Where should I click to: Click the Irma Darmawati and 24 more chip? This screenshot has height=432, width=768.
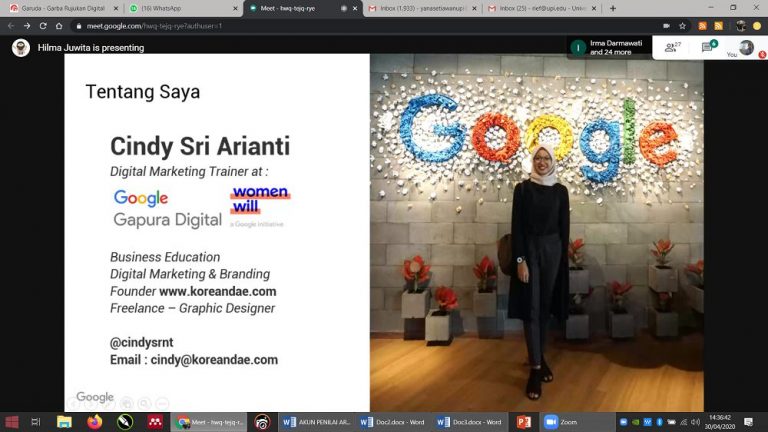pyautogui.click(x=609, y=48)
